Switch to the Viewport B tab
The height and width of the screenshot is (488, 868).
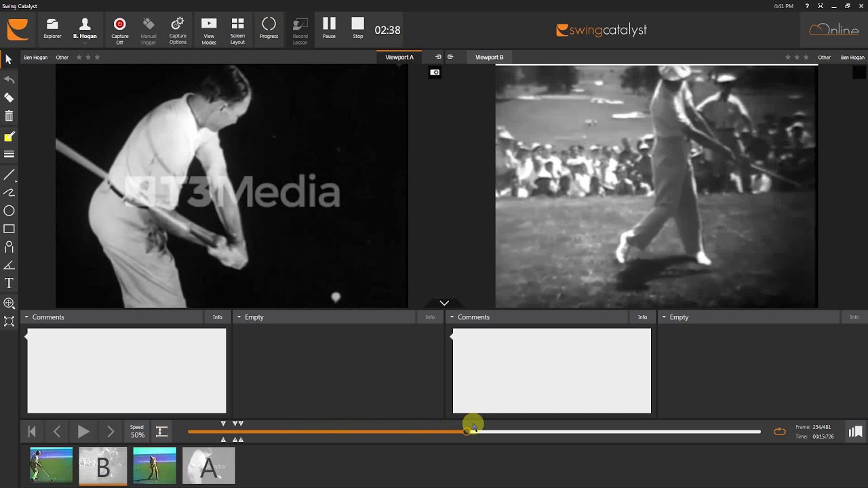tap(489, 58)
